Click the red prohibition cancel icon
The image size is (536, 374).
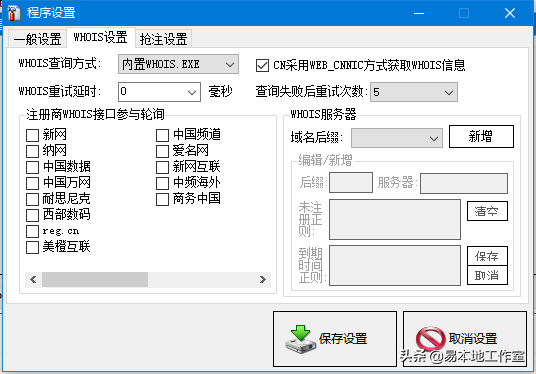point(430,339)
